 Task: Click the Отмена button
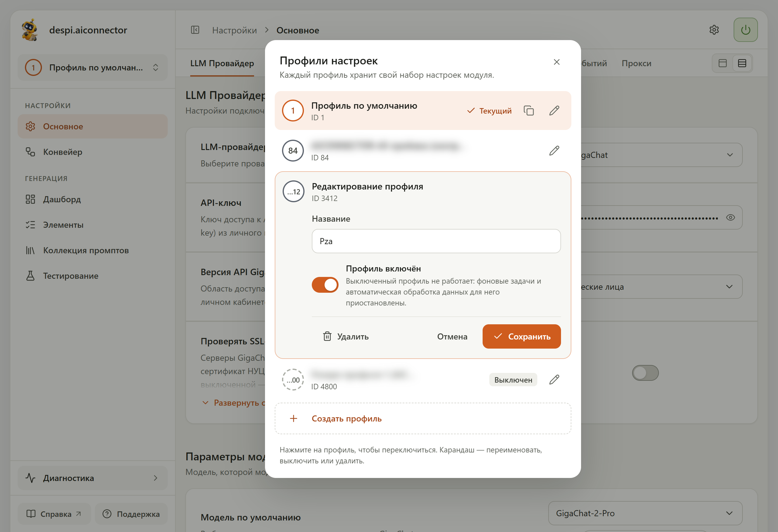452,336
